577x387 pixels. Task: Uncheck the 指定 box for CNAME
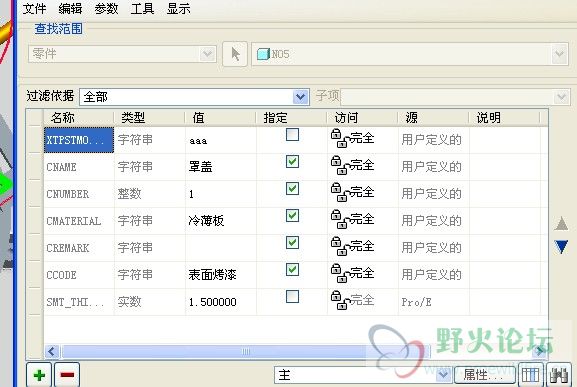click(x=292, y=161)
